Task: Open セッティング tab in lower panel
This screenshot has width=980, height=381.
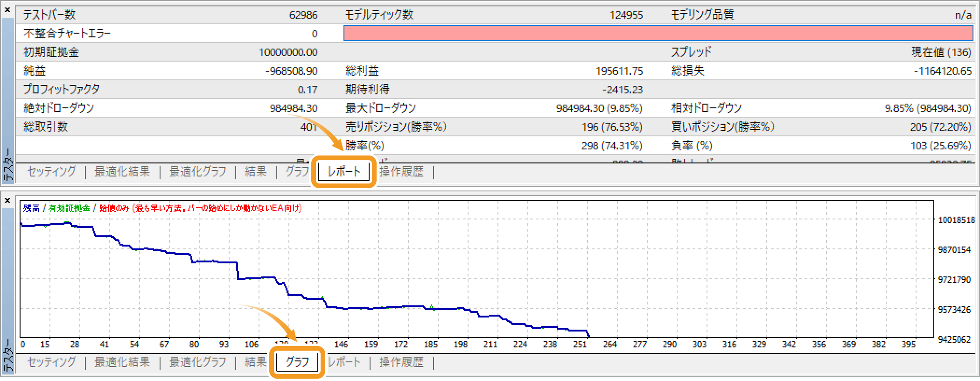Action: click(x=51, y=362)
